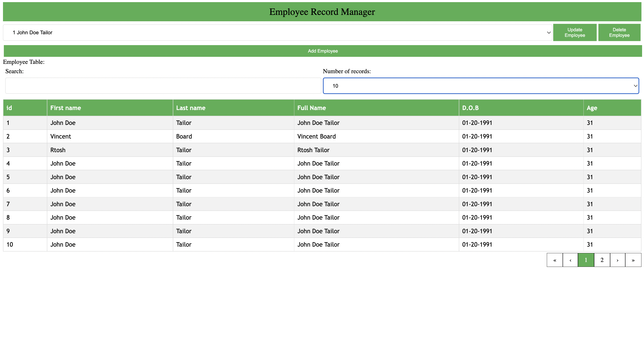
Task: Click the 'Last name' column header
Action: [x=234, y=108]
